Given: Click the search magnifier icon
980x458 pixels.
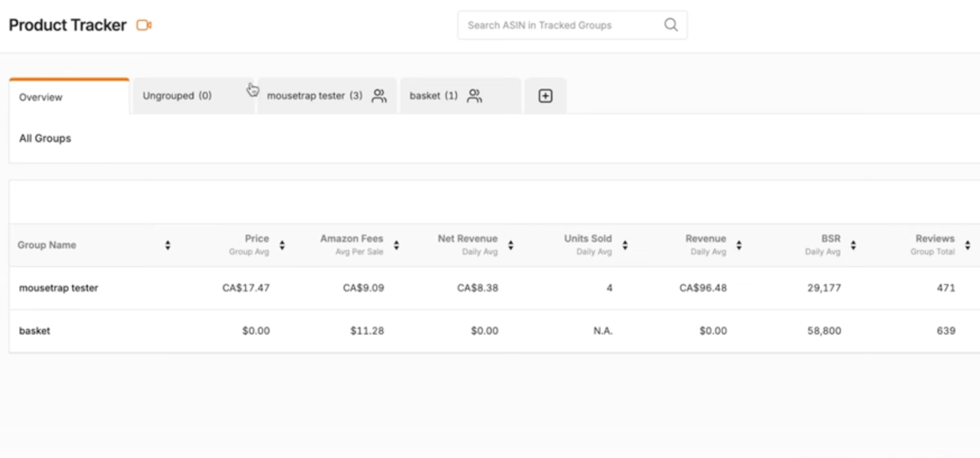Looking at the screenshot, I should coord(671,25).
